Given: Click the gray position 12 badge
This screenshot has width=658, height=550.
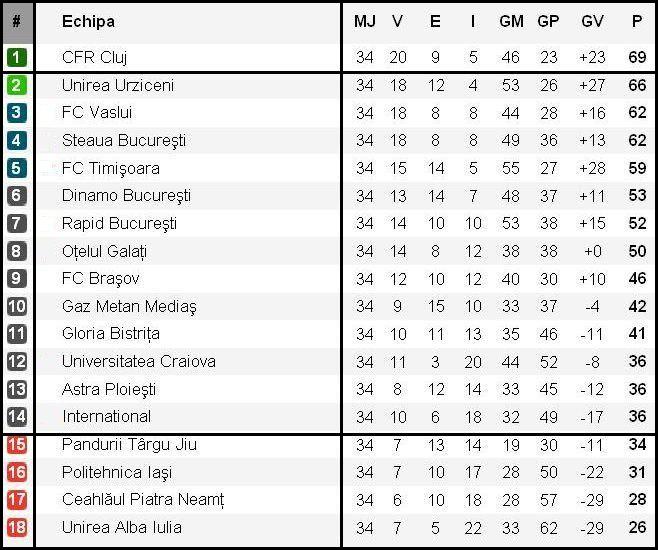Looking at the screenshot, I should pos(16,361).
